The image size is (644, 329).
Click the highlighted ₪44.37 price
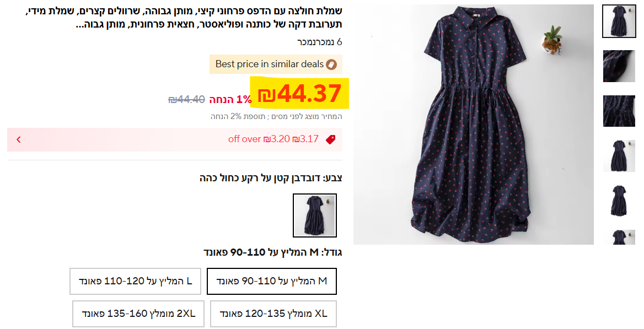click(299, 93)
